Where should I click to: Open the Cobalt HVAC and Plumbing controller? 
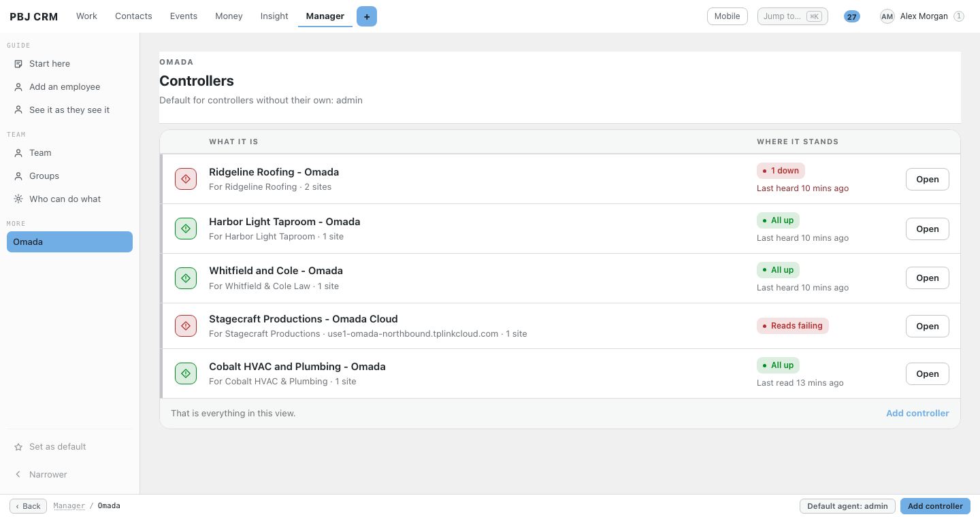point(928,374)
